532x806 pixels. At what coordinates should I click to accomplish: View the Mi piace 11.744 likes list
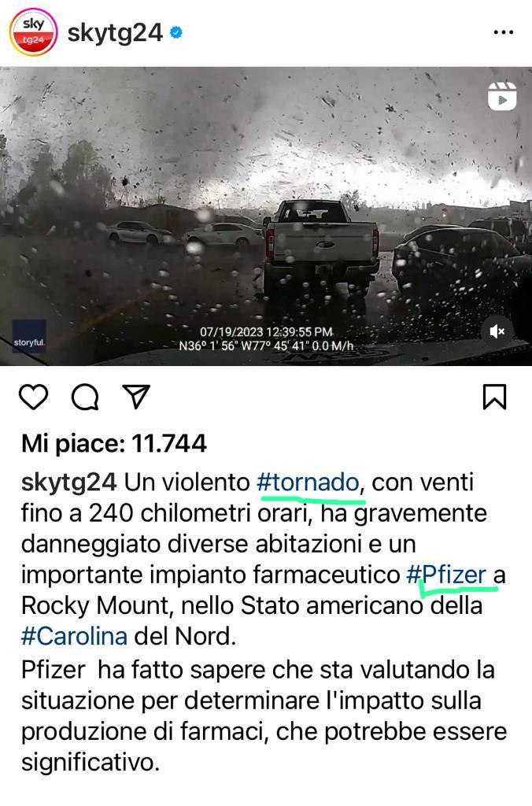click(113, 443)
